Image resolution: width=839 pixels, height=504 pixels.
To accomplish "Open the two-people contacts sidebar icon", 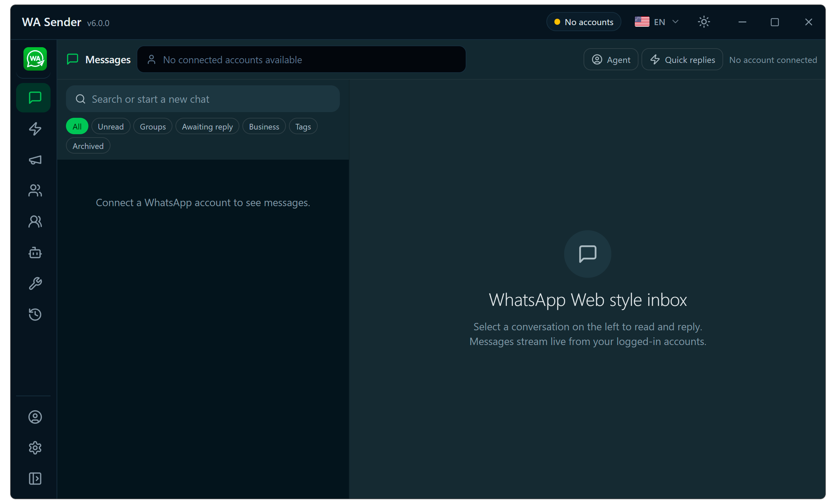I will (35, 222).
